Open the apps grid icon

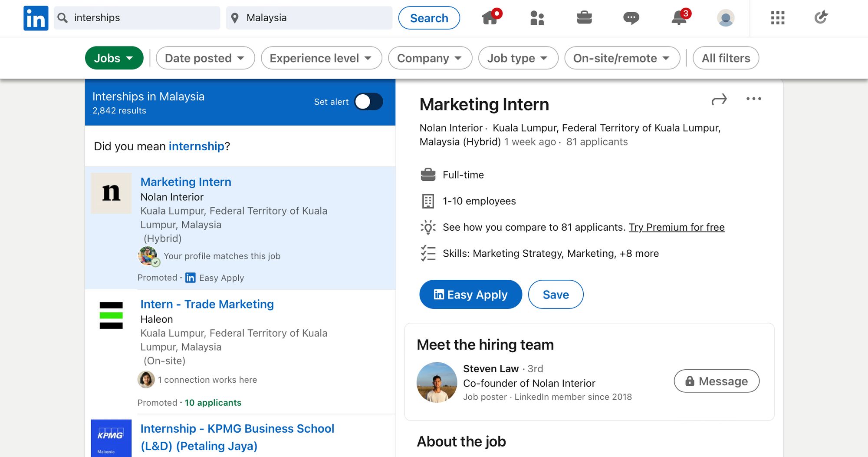[x=778, y=18]
